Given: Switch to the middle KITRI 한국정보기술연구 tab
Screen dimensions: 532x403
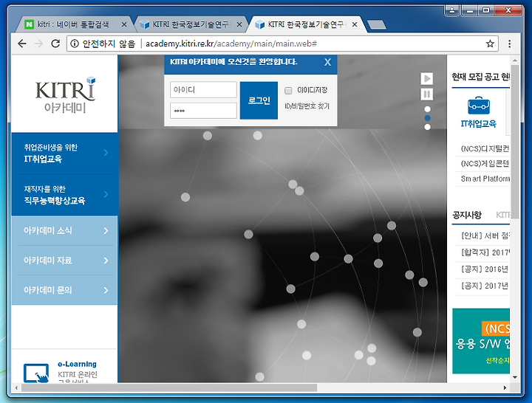Looking at the screenshot, I should (x=190, y=24).
